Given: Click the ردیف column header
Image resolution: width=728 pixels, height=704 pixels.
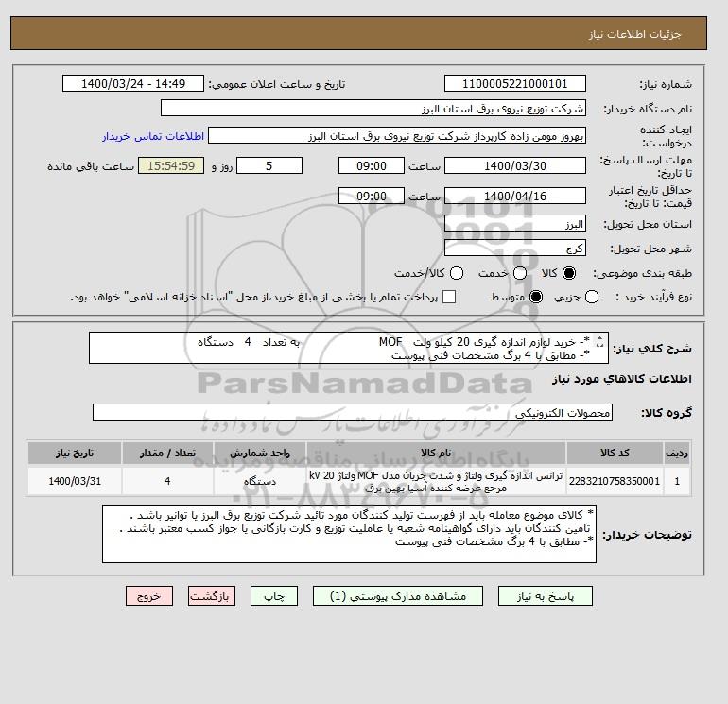Looking at the screenshot, I should [677, 453].
